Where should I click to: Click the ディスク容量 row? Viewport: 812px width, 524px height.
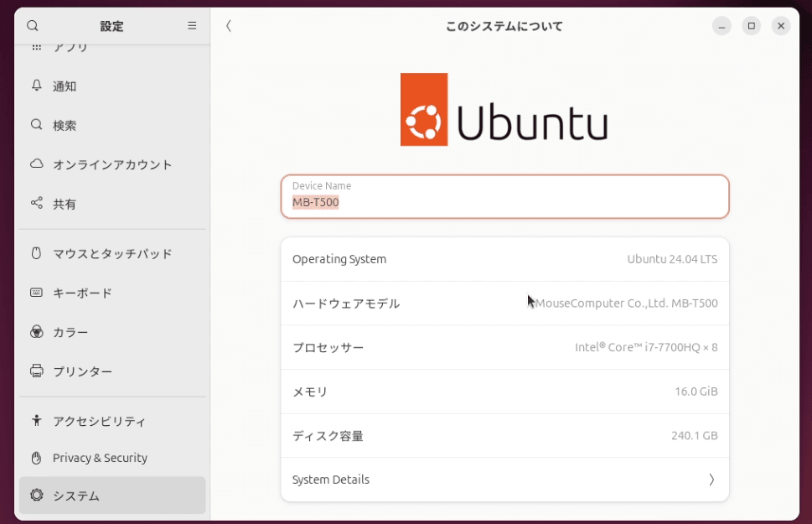point(504,436)
